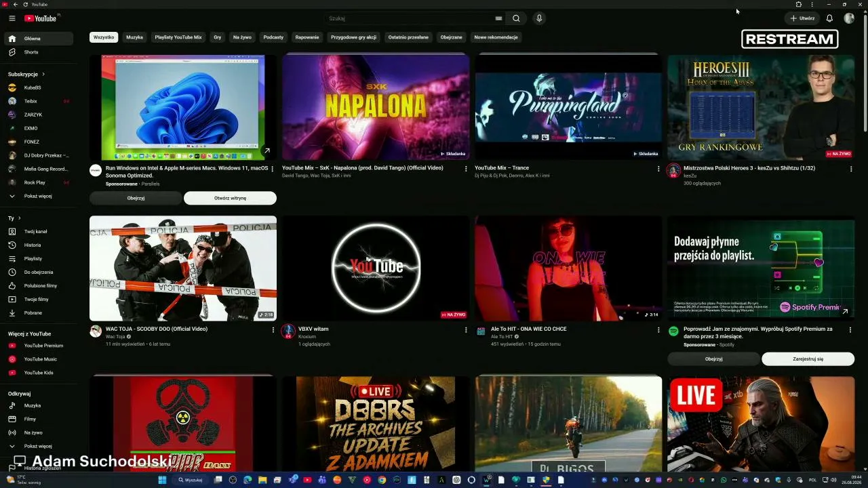This screenshot has height=488, width=868.
Task: Open the Pumpingland Trance mix thumbnail
Action: (x=568, y=107)
